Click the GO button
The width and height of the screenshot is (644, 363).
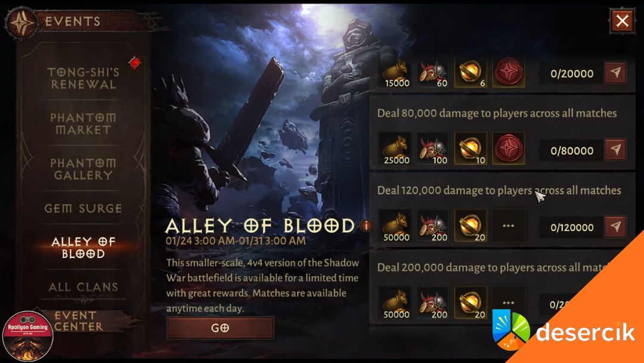[x=220, y=328]
